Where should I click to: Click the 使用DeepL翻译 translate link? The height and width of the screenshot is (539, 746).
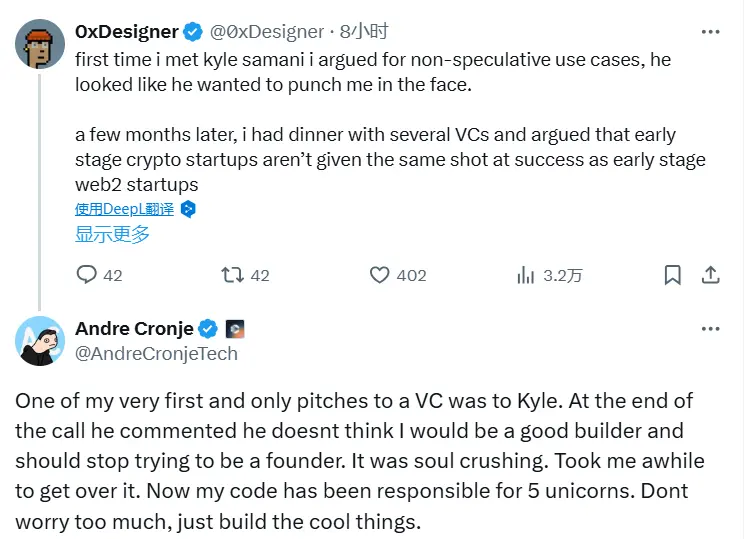[124, 209]
